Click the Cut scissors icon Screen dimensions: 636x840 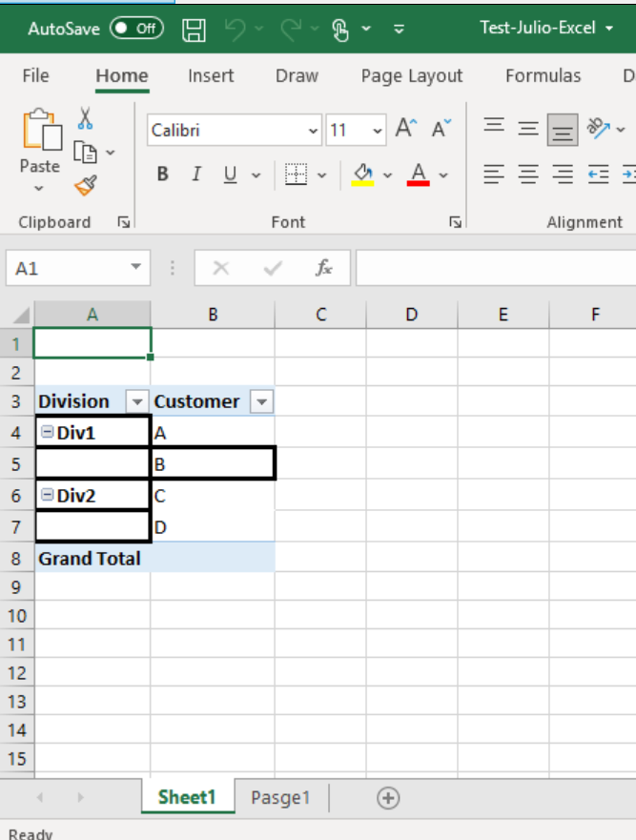(85, 117)
